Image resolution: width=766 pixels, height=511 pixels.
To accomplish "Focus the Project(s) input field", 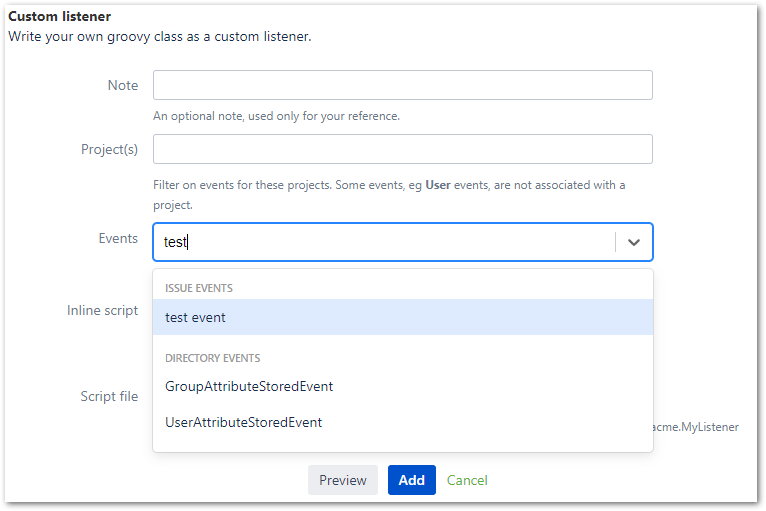I will point(402,149).
